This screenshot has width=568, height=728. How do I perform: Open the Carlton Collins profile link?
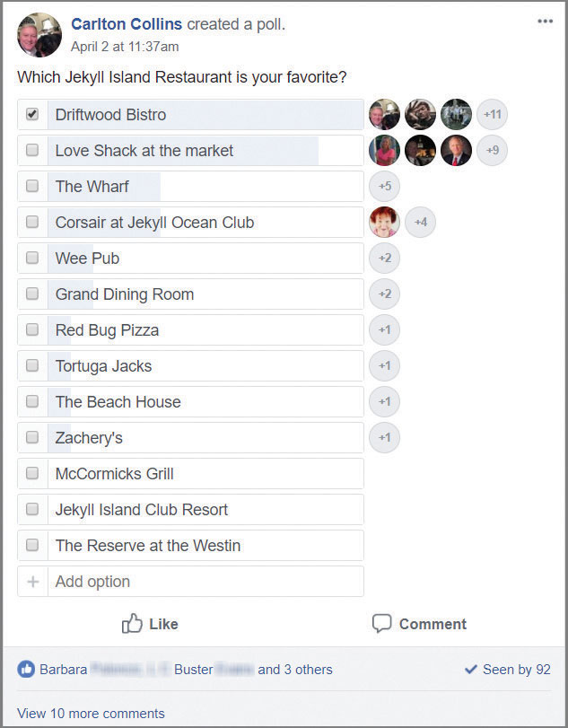127,24
